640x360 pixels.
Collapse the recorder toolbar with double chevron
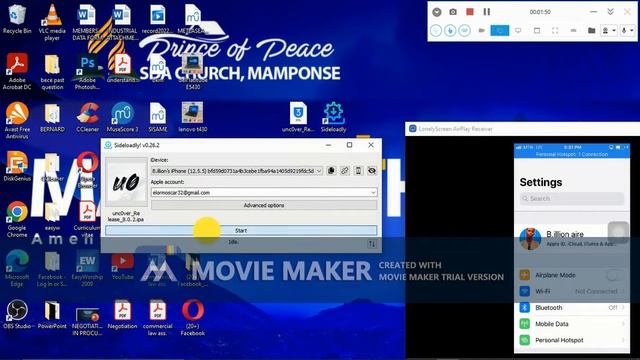(610, 12)
